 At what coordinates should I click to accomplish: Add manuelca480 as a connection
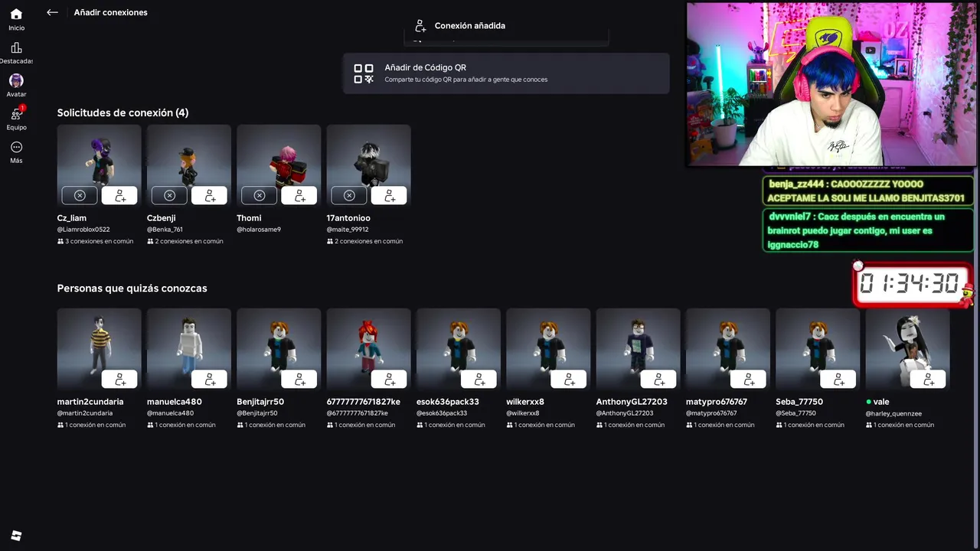pos(209,379)
